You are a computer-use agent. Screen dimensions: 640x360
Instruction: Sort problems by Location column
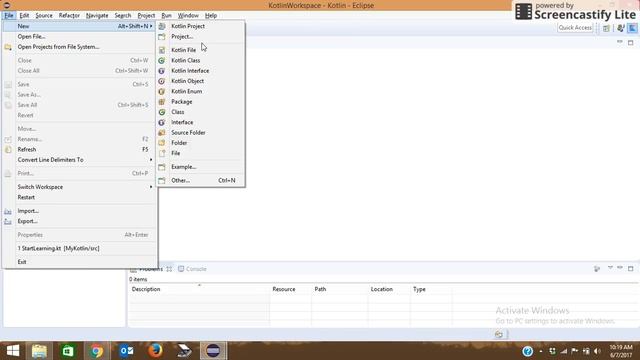pos(389,289)
